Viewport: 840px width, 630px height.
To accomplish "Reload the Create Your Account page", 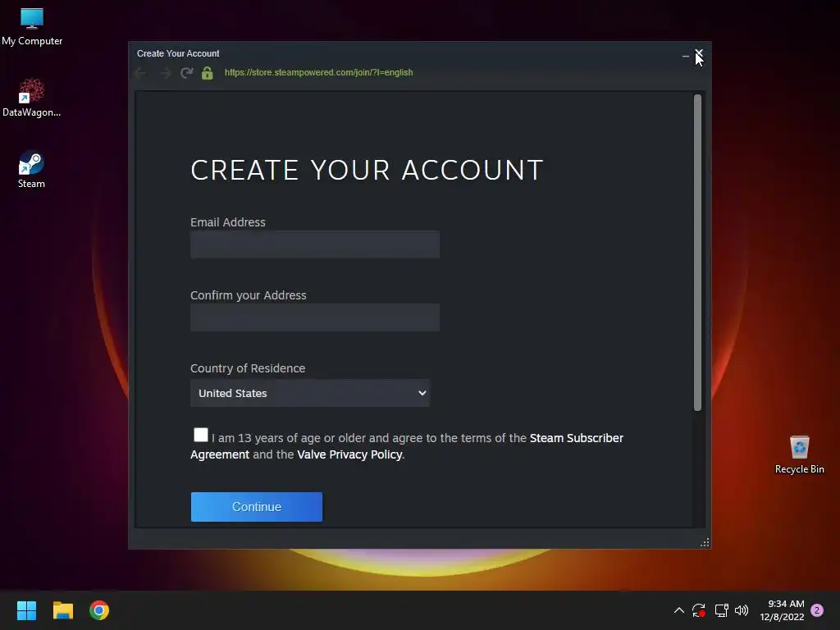I will pos(186,73).
